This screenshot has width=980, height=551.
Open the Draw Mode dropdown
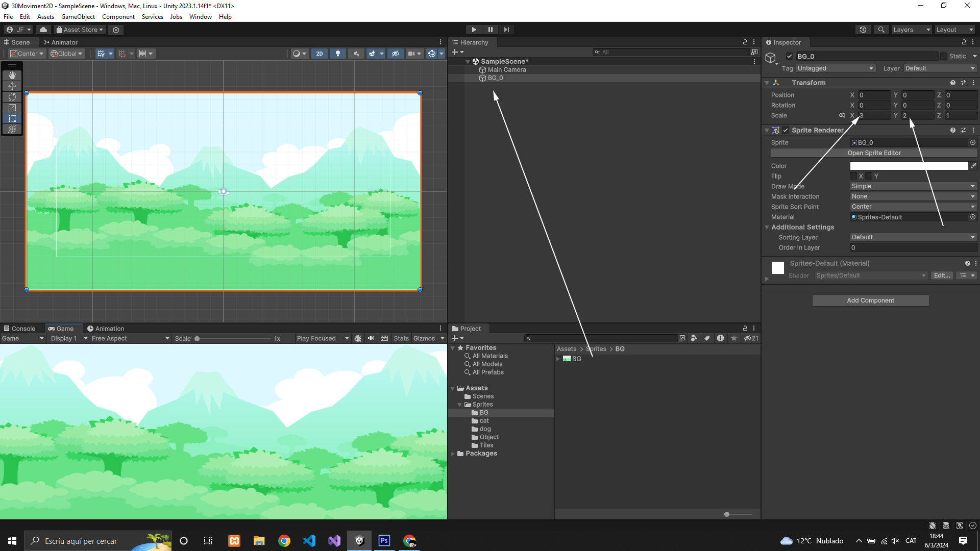[913, 186]
